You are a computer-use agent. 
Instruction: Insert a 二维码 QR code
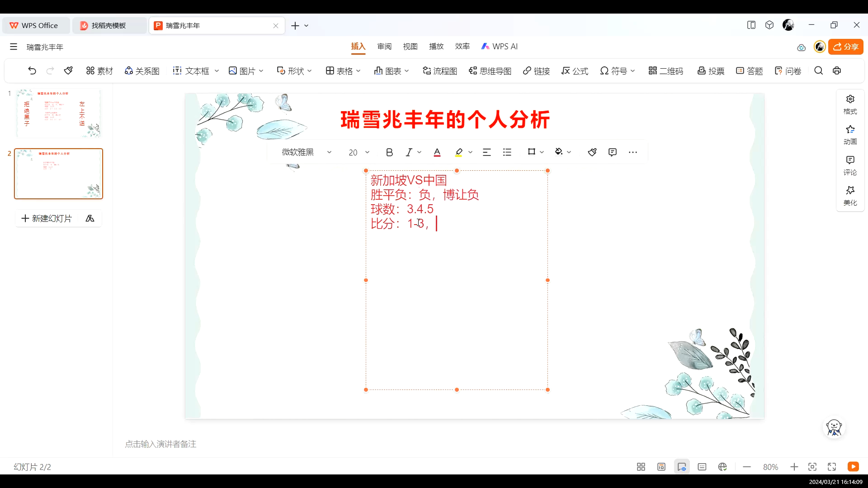coord(665,71)
